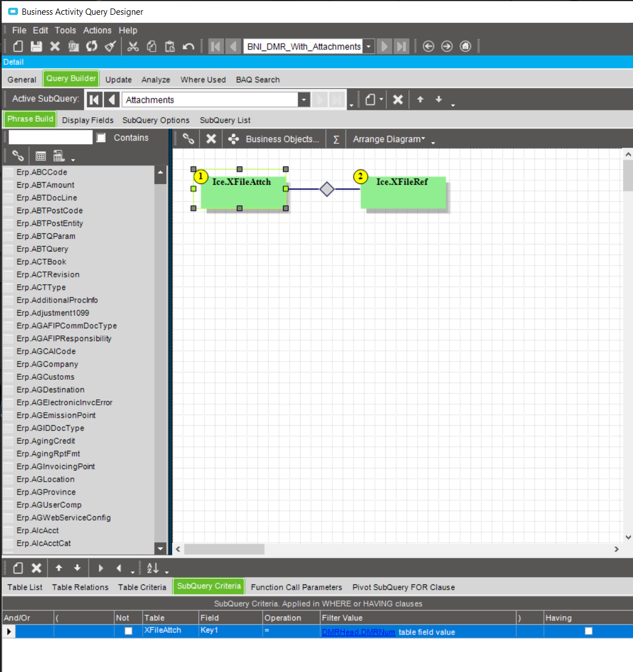Toggle the Contains checkbox
Viewport: 633px width, 672px height.
coord(101,138)
